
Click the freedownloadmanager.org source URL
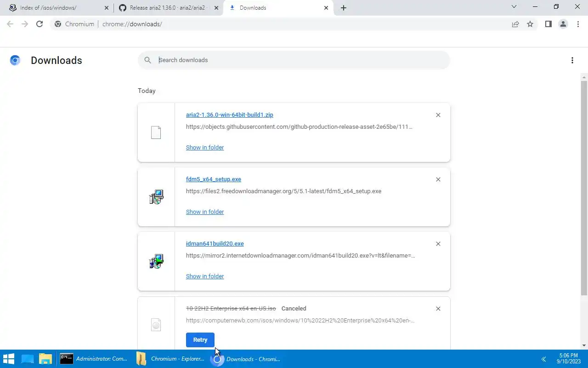(283, 191)
